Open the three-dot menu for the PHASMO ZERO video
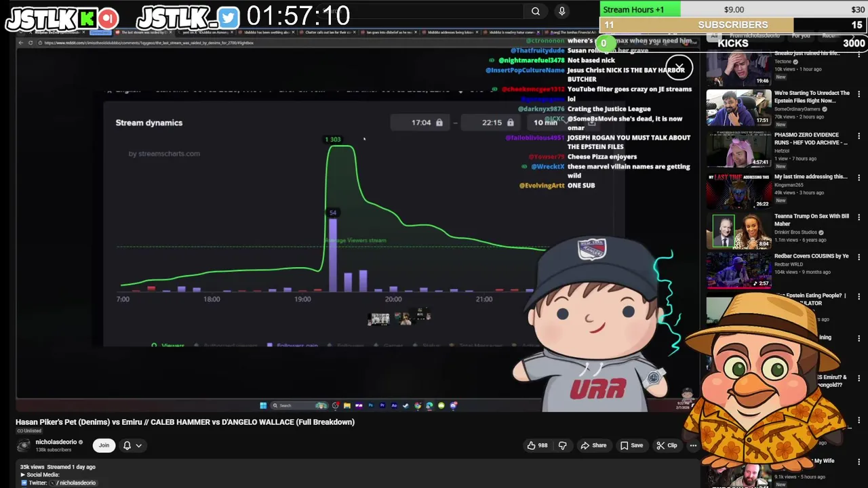This screenshot has height=488, width=868. point(859,136)
